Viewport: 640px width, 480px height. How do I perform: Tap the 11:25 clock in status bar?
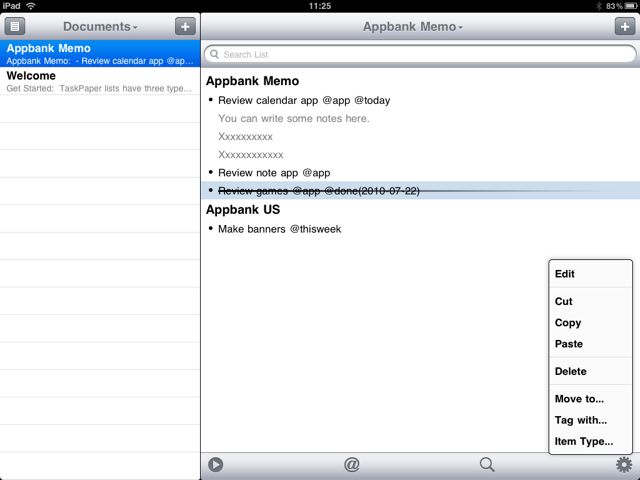pos(320,6)
